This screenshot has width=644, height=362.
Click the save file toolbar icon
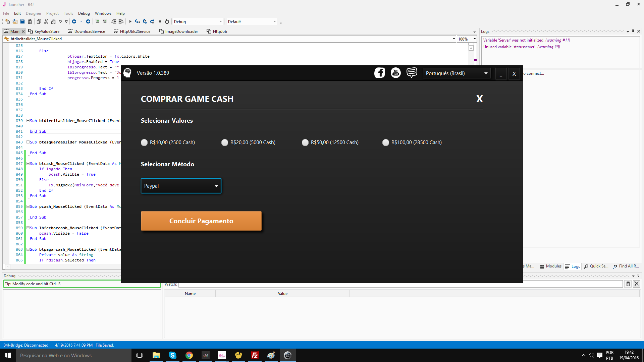(x=22, y=21)
